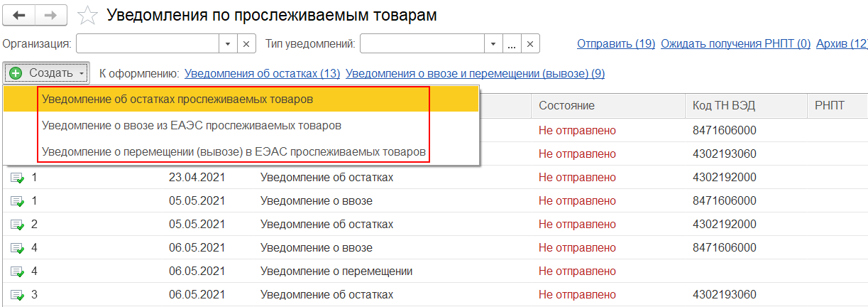This screenshot has width=868, height=307.
Task: Click into the Тип уведомлений input field
Action: click(x=422, y=44)
